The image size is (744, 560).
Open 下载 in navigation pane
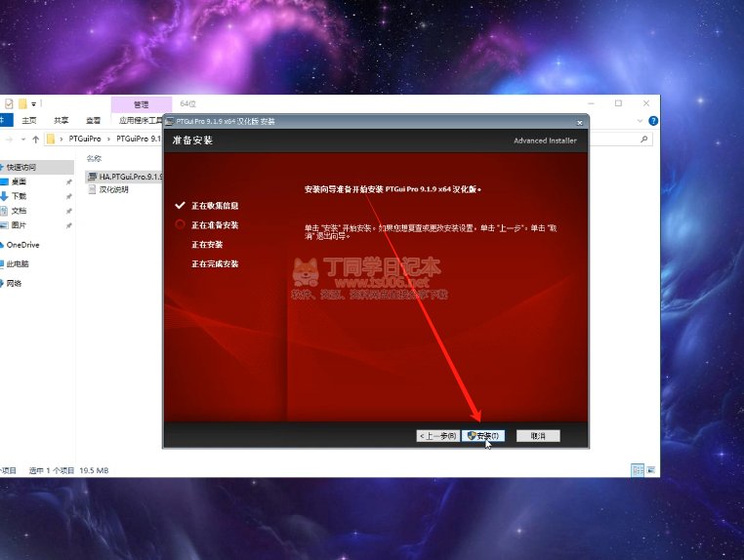(x=19, y=196)
